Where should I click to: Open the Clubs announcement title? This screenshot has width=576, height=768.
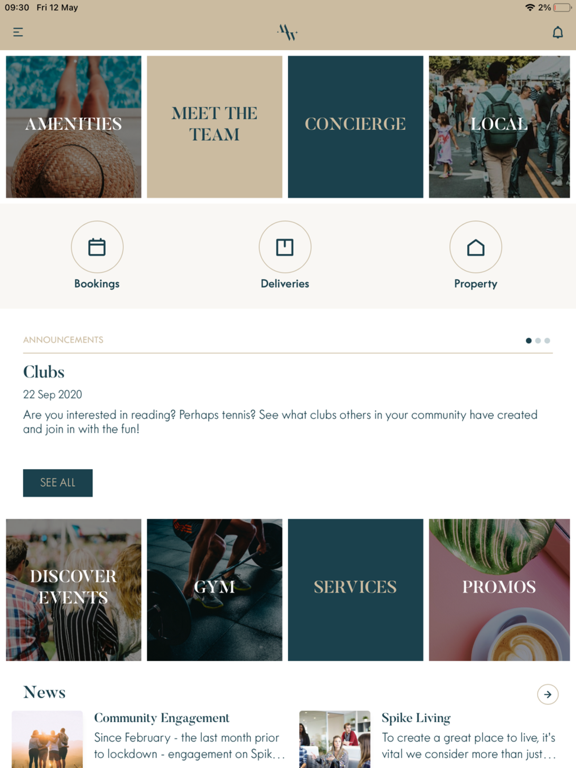click(44, 372)
